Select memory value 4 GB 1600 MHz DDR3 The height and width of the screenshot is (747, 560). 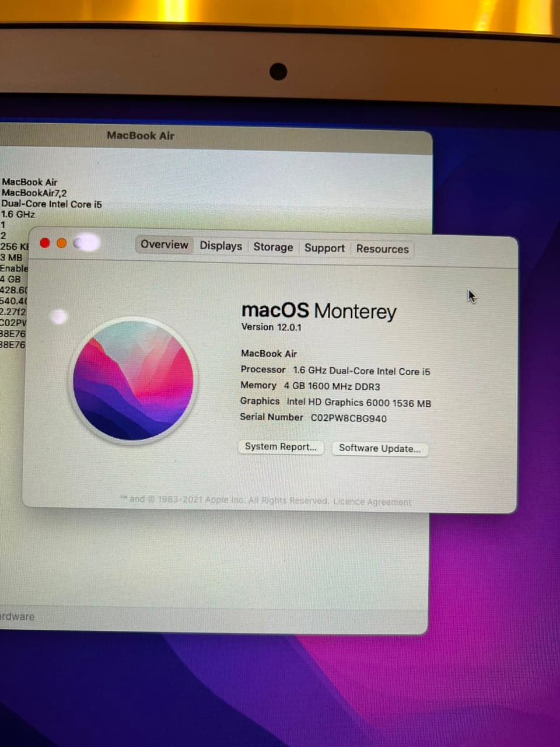332,386
